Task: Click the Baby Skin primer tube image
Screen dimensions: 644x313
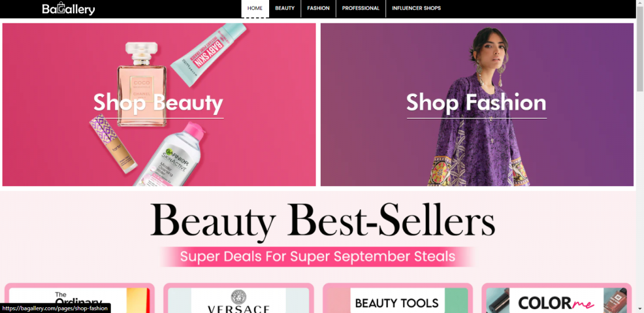Action: coord(209,54)
